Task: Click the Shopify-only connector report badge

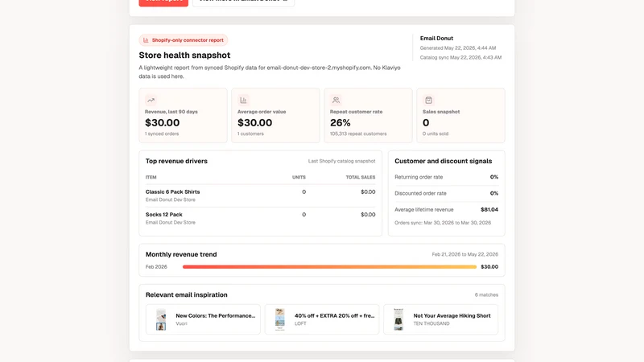Action: point(184,40)
